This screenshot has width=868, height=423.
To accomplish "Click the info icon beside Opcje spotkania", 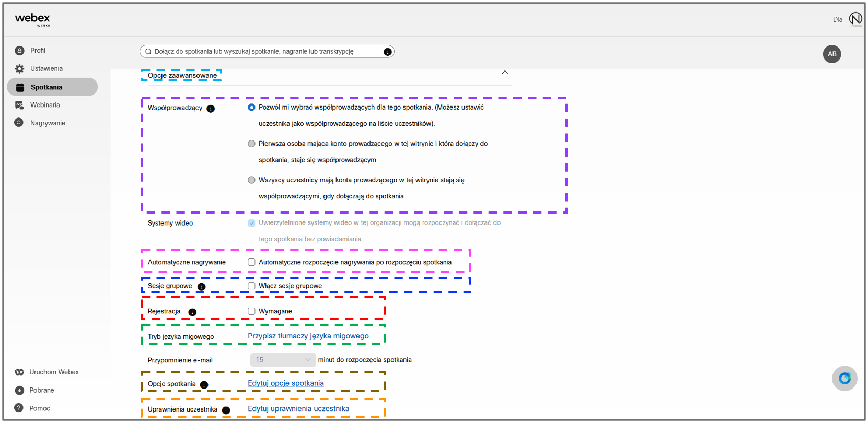I will click(204, 385).
